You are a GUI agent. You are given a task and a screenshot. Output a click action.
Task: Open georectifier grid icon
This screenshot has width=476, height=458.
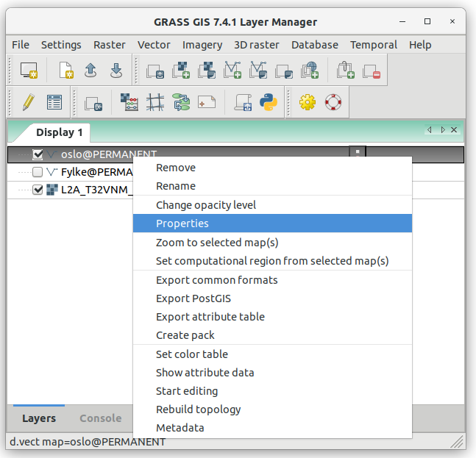[155, 102]
